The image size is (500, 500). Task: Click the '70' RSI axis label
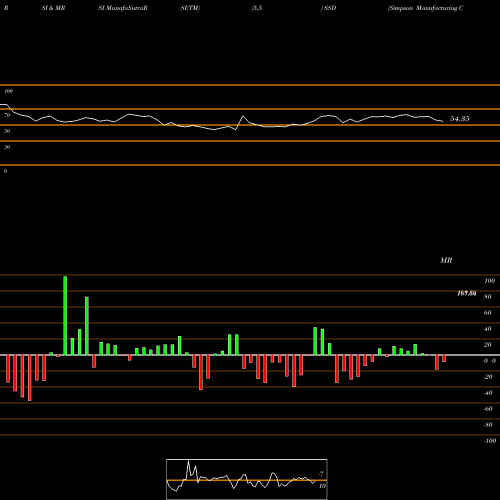pyautogui.click(x=7, y=115)
